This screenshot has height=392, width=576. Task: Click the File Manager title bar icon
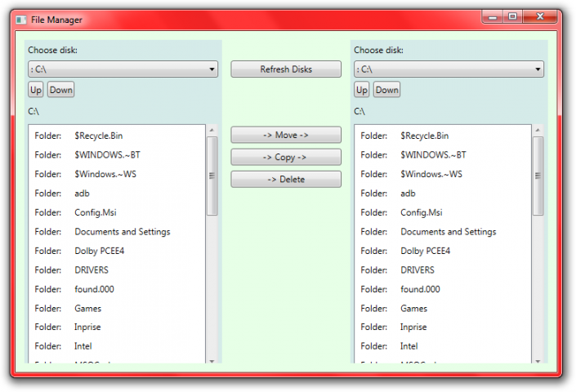tap(21, 20)
